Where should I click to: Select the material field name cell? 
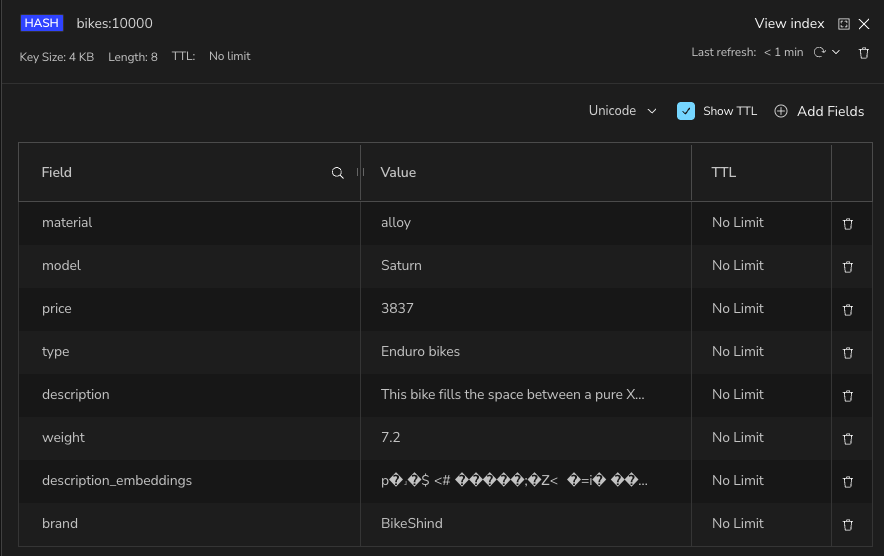[x=67, y=222]
